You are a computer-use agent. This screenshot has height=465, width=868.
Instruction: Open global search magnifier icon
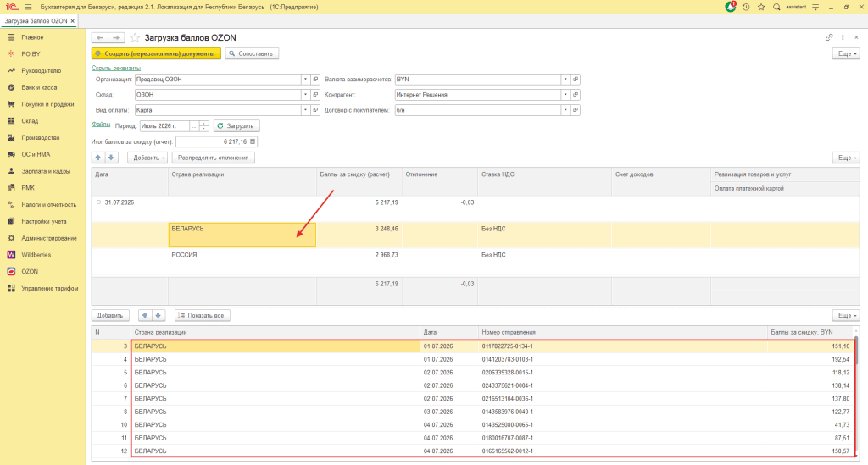(776, 7)
